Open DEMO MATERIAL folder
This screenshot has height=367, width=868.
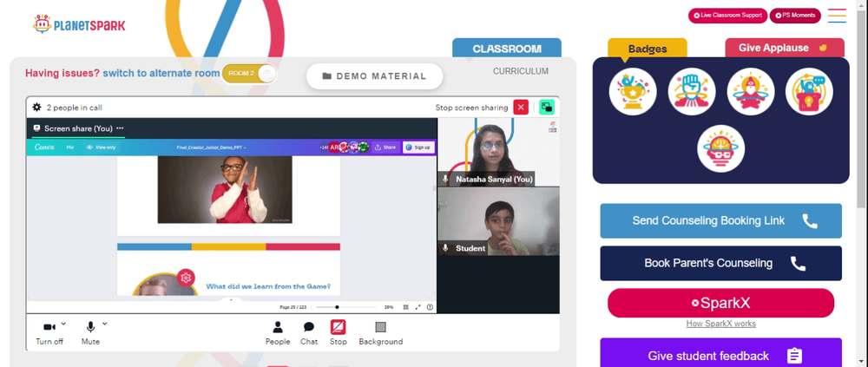[x=375, y=76]
